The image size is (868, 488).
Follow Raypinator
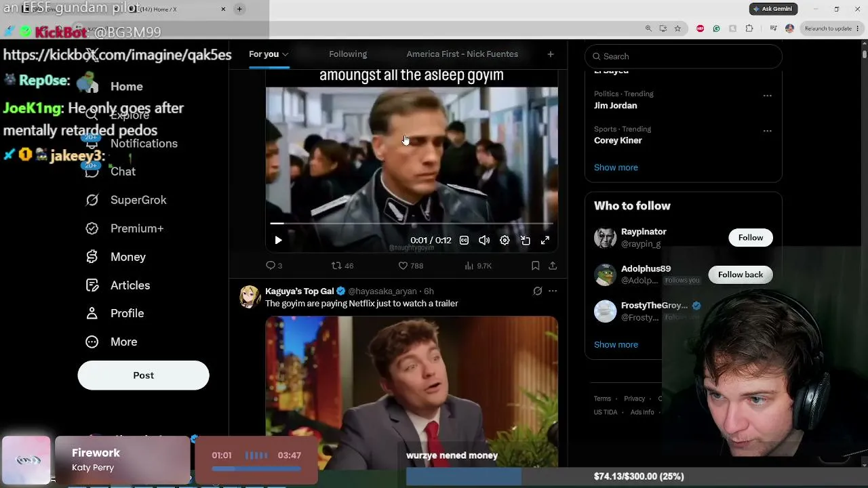point(751,238)
